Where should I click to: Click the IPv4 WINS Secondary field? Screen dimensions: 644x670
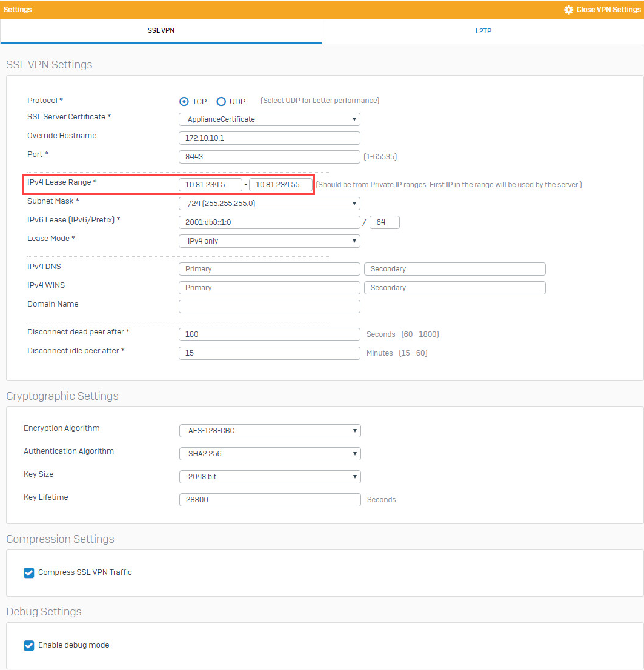(455, 288)
